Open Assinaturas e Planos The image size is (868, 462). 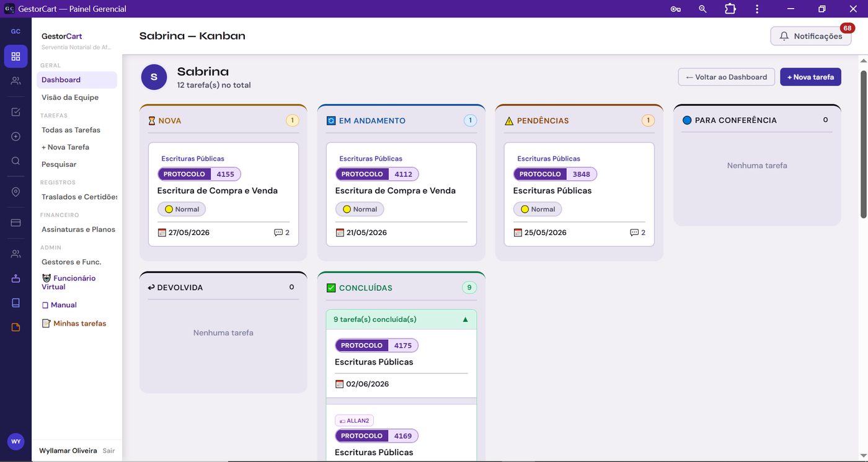click(x=78, y=229)
